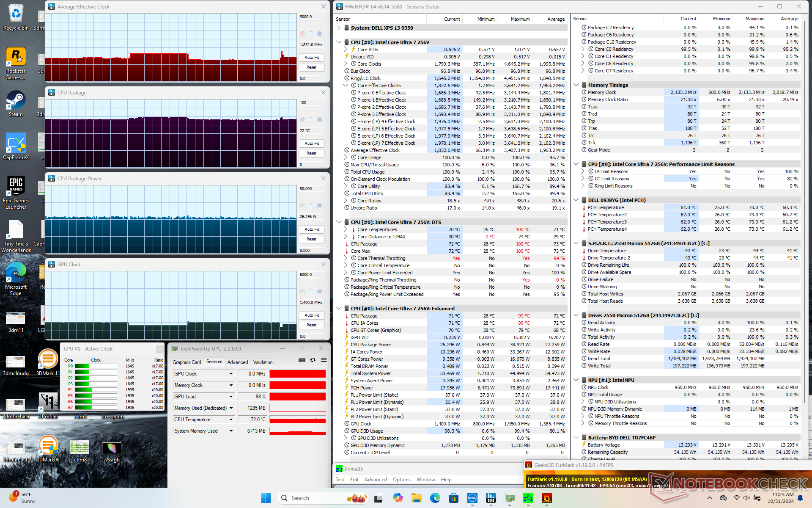Select the CapFrameX desktop icon
This screenshot has width=812, height=508.
(16, 146)
